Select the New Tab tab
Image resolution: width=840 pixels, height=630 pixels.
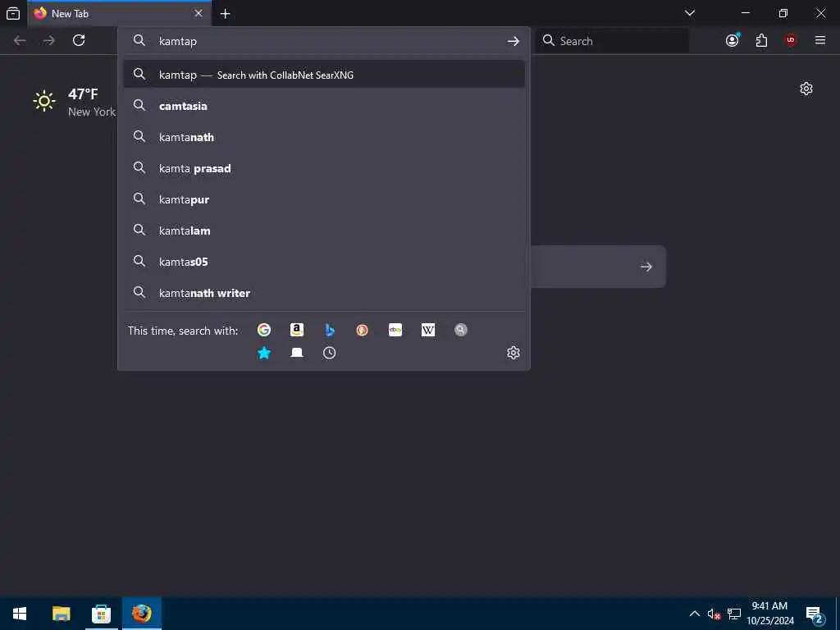[x=119, y=13]
